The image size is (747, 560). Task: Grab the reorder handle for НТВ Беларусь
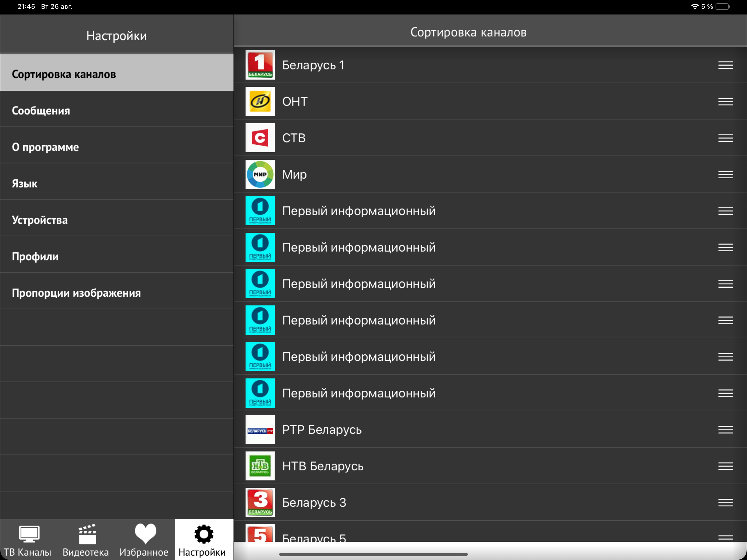click(x=725, y=466)
